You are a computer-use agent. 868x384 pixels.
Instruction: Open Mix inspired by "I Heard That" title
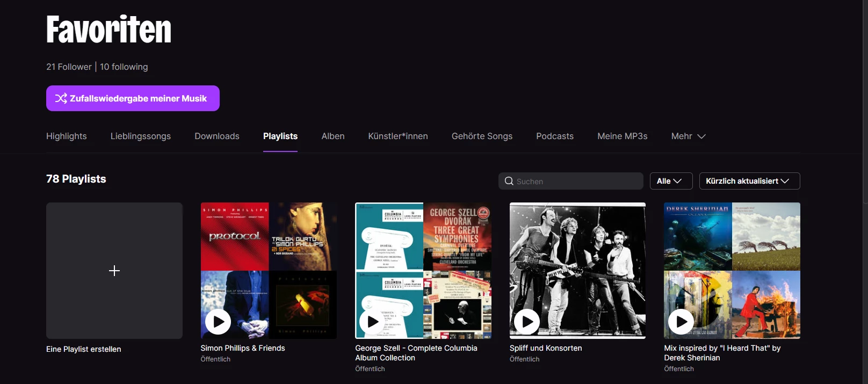722,353
